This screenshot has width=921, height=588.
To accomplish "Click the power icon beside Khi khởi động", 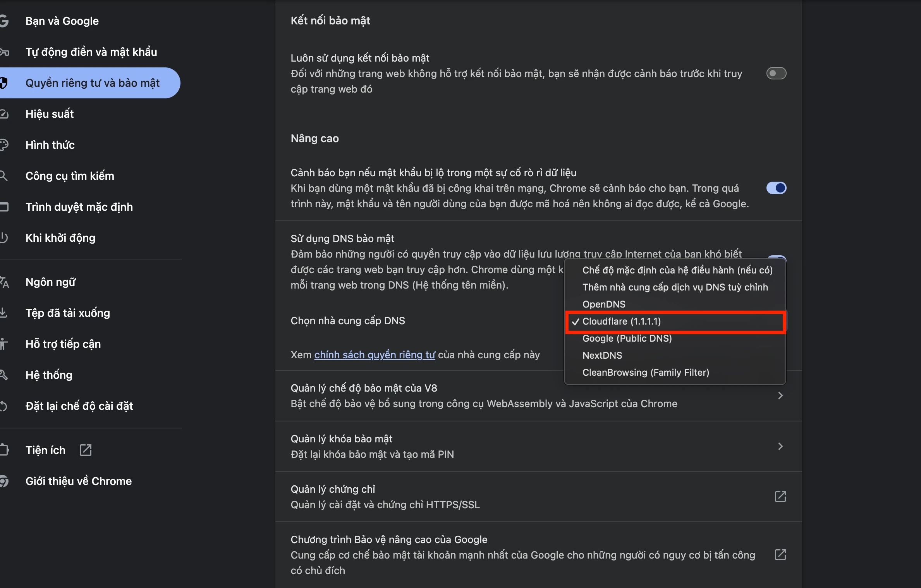I will [x=3, y=238].
